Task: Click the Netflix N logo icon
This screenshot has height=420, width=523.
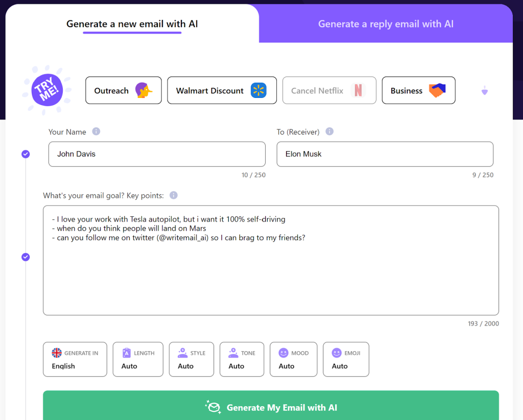Action: tap(358, 90)
